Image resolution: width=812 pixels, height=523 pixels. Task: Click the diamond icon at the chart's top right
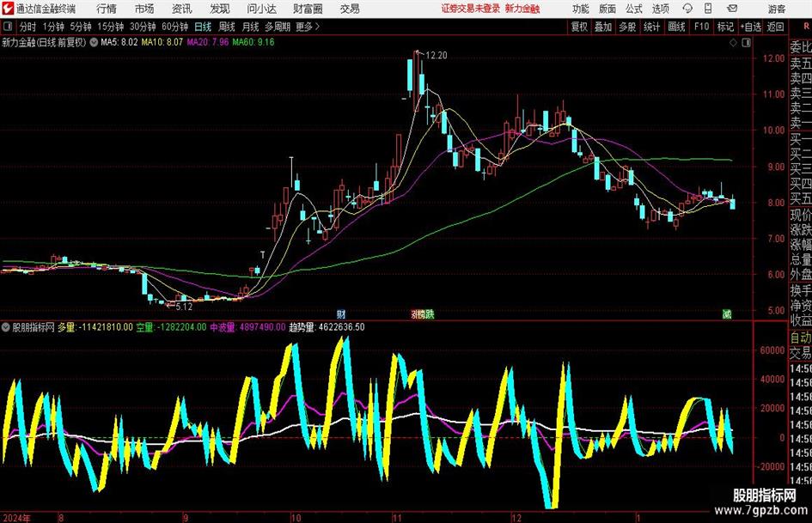coord(733,43)
